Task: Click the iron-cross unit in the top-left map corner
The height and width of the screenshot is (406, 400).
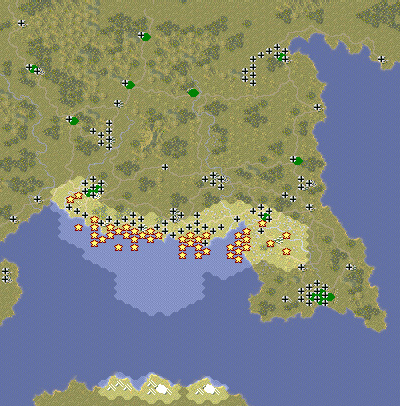Action: [x=21, y=23]
